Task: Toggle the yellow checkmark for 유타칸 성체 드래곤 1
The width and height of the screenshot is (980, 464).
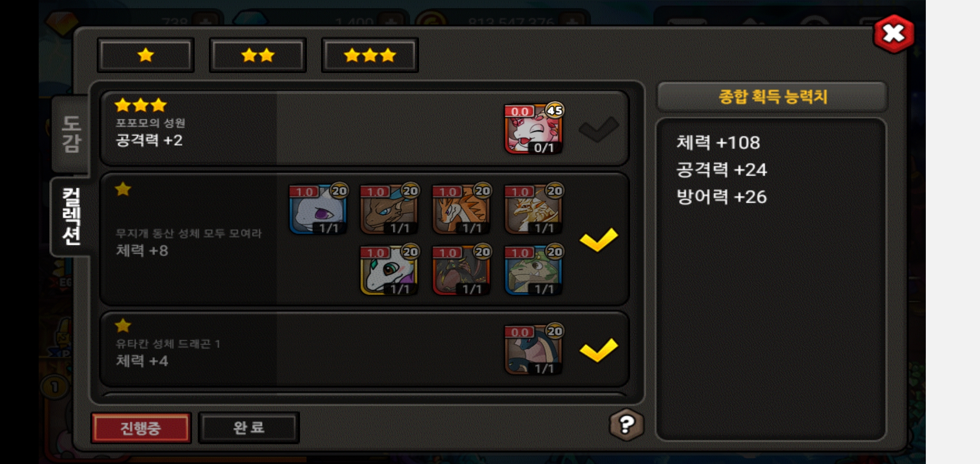Action: (x=599, y=350)
